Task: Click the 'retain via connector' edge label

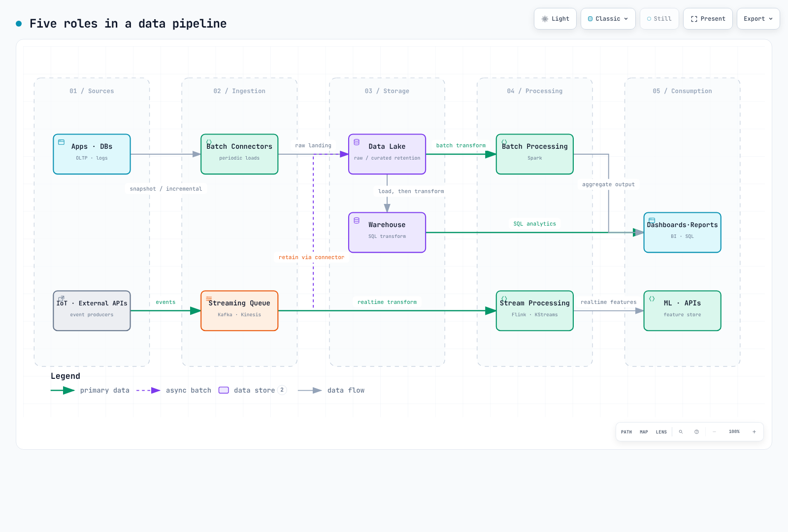Action: [x=312, y=257]
